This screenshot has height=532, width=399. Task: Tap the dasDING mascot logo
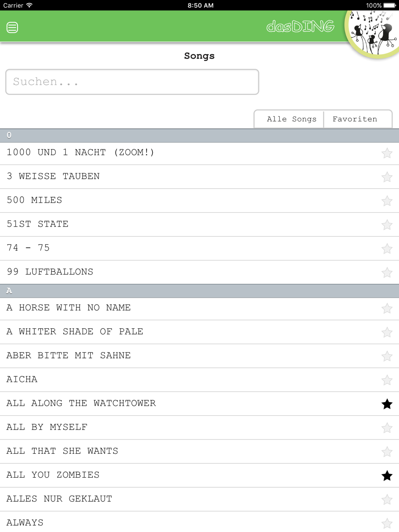[373, 34]
